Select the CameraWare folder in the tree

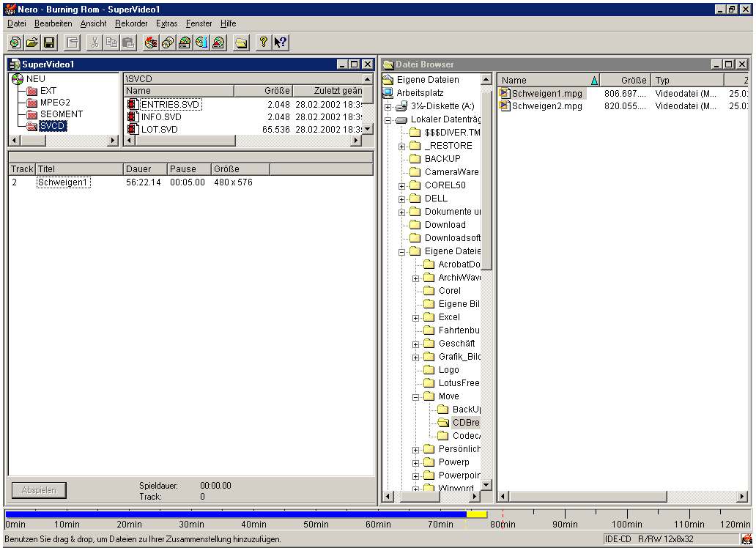point(452,171)
